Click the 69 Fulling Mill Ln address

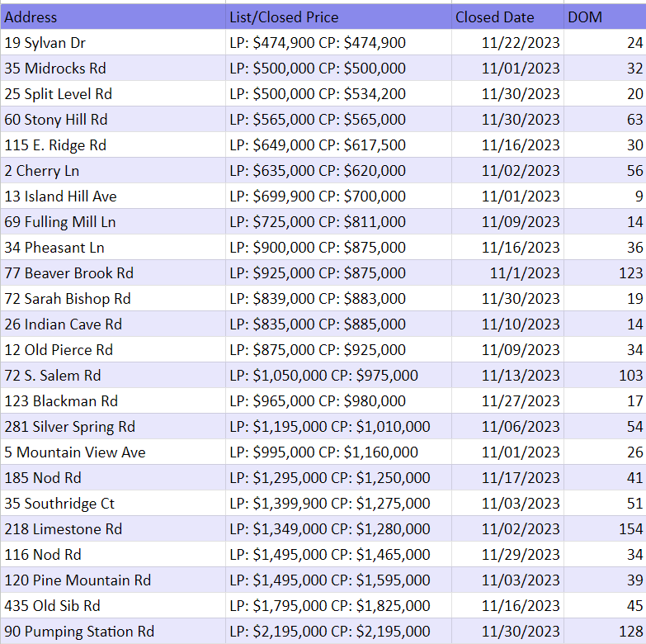[x=60, y=221]
